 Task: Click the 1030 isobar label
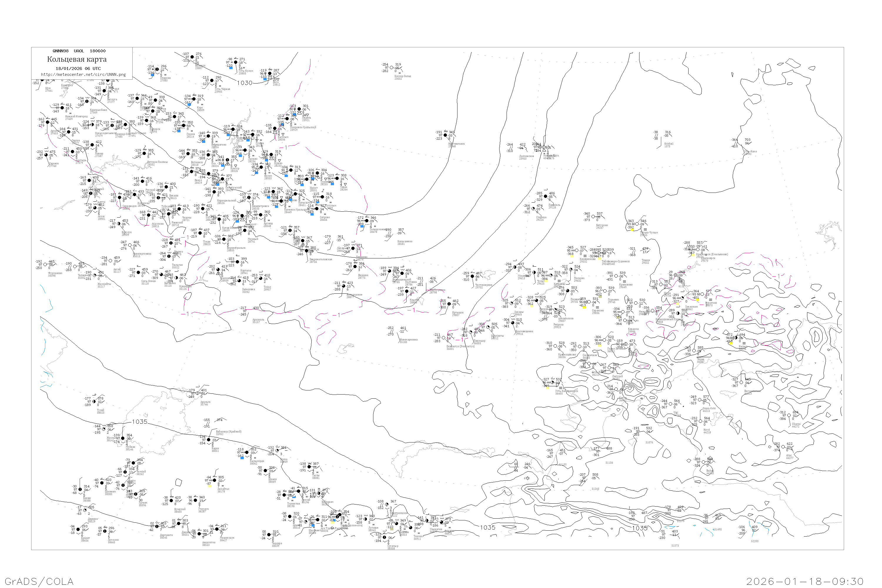245,83
